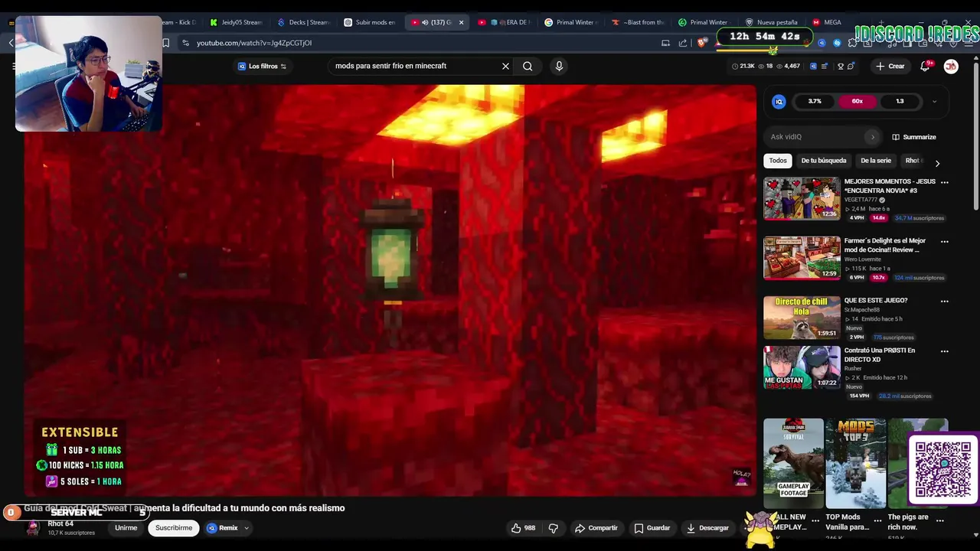Viewport: 980px width, 551px height.
Task: Open Contrató Una PR0STI video thumbnail
Action: pos(802,367)
